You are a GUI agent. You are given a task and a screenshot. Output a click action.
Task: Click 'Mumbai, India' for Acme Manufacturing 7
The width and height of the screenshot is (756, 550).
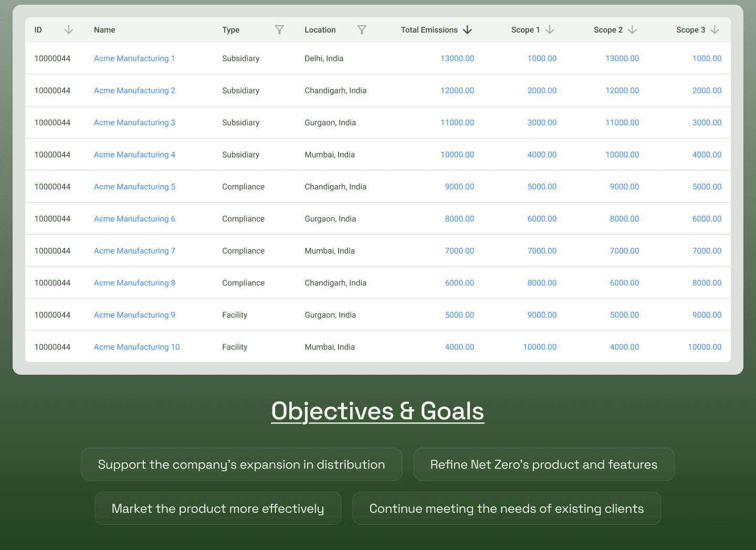tap(330, 251)
